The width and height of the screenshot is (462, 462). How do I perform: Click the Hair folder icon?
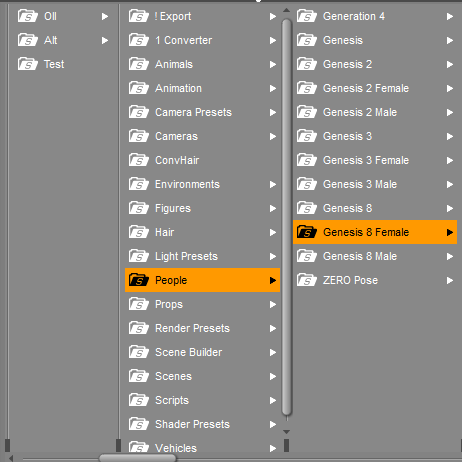(x=139, y=232)
